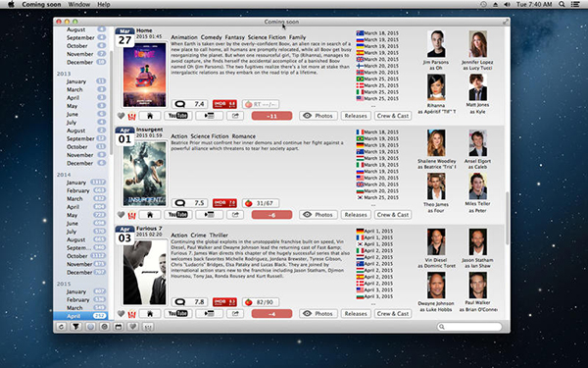The height and width of the screenshot is (368, 588).
Task: Click the 7.4 rating badge for Home
Action: tap(190, 104)
